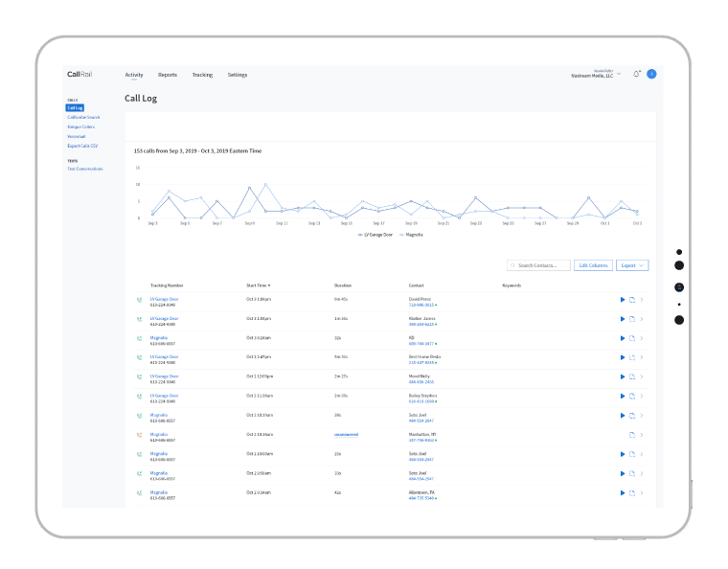Click the Call Log page heading
Screen dimensions: 728x569
click(x=141, y=99)
